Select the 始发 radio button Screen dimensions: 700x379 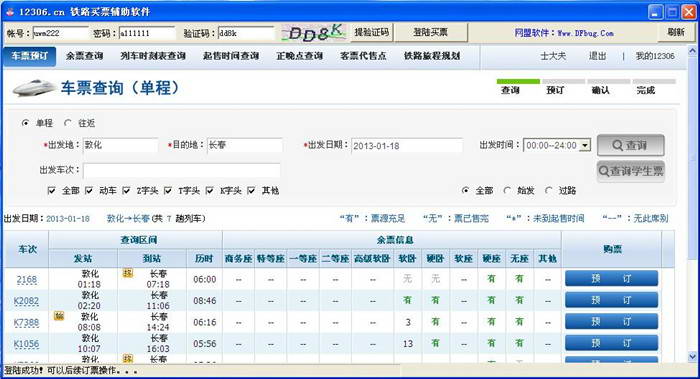[507, 191]
